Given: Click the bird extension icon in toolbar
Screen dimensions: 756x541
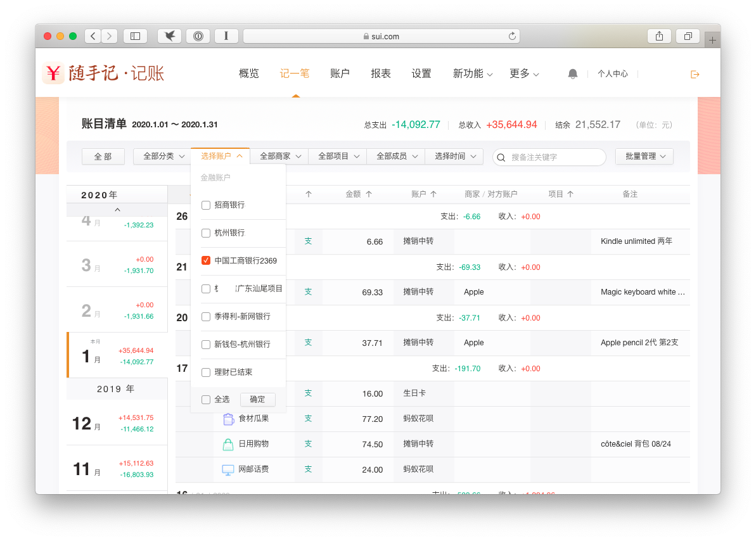Looking at the screenshot, I should click(170, 36).
